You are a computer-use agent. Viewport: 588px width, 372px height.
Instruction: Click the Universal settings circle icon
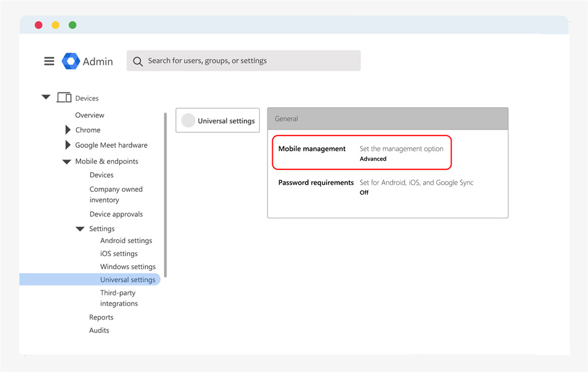pos(188,121)
